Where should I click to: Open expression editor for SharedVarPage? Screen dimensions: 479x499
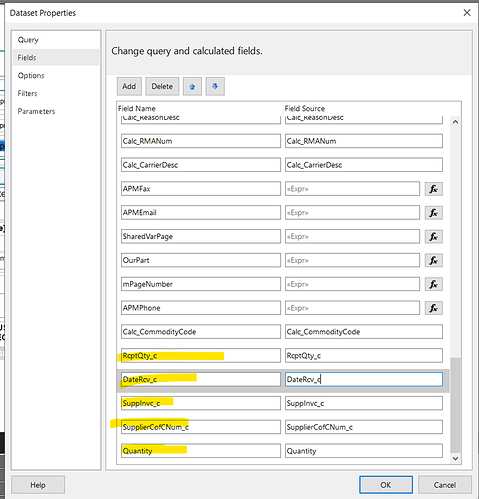pyautogui.click(x=434, y=237)
